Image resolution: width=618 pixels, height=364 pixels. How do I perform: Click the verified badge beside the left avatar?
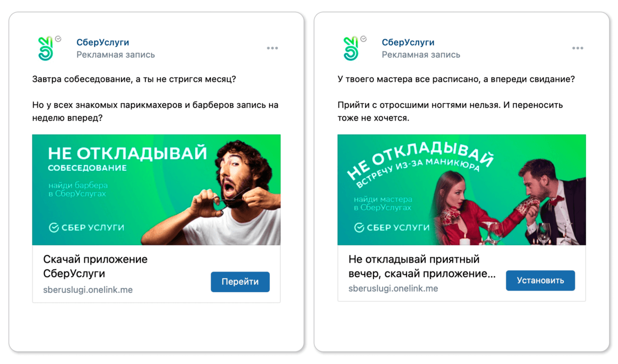(58, 39)
